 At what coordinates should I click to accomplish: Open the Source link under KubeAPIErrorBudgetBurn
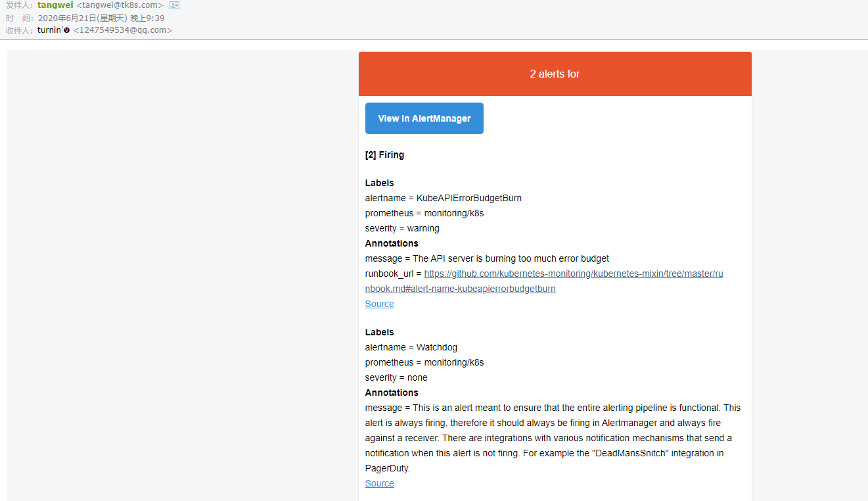point(380,304)
